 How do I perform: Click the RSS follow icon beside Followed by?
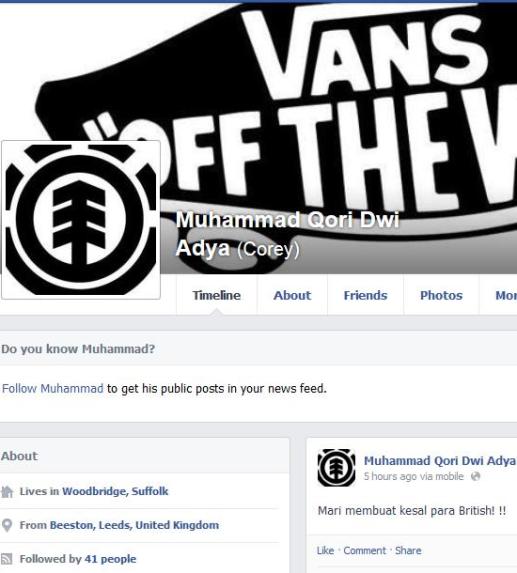(7, 559)
